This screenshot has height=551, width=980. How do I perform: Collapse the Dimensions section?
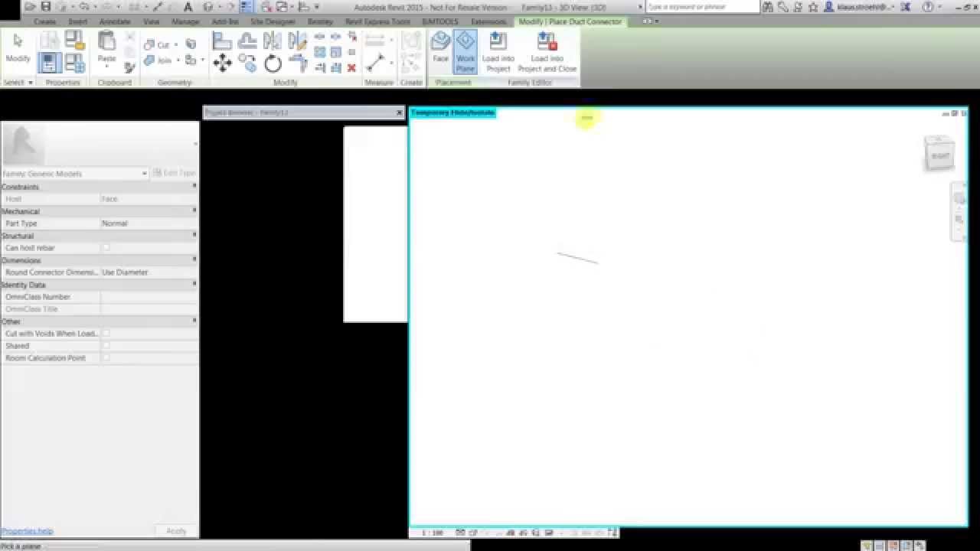pyautogui.click(x=194, y=259)
